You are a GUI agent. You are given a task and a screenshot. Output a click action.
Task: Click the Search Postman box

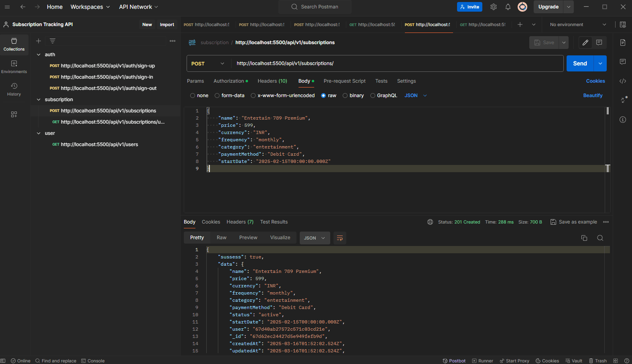(315, 7)
